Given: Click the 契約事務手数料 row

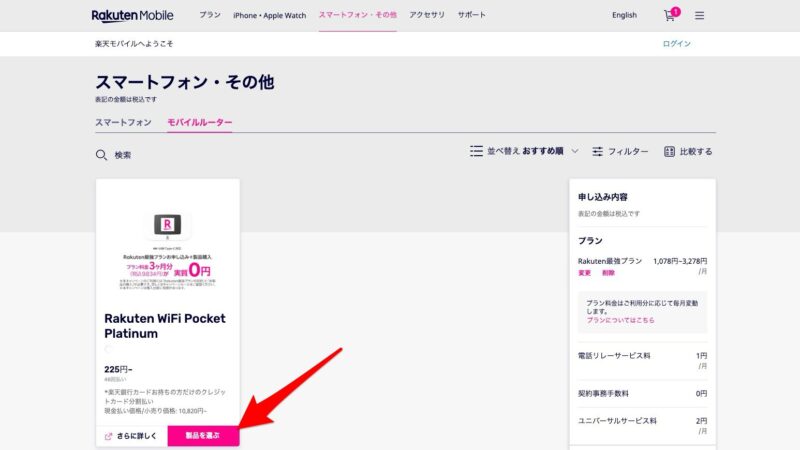Looking at the screenshot, I should click(x=642, y=394).
